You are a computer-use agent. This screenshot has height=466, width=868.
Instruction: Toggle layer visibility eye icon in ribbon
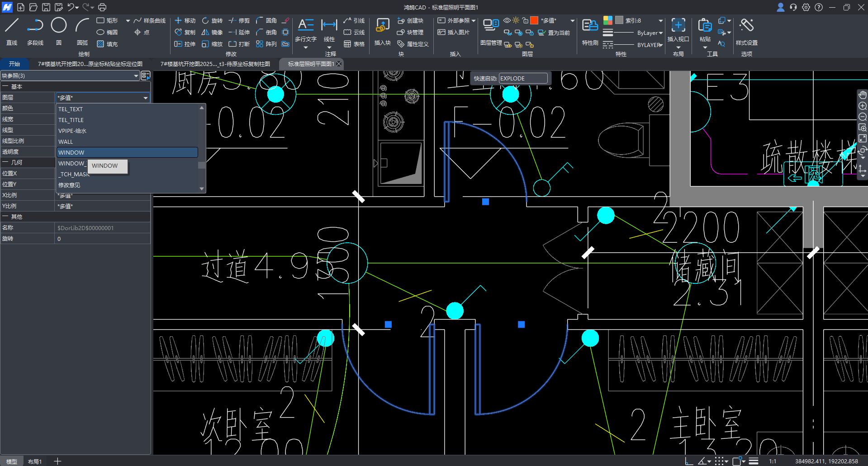[507, 21]
